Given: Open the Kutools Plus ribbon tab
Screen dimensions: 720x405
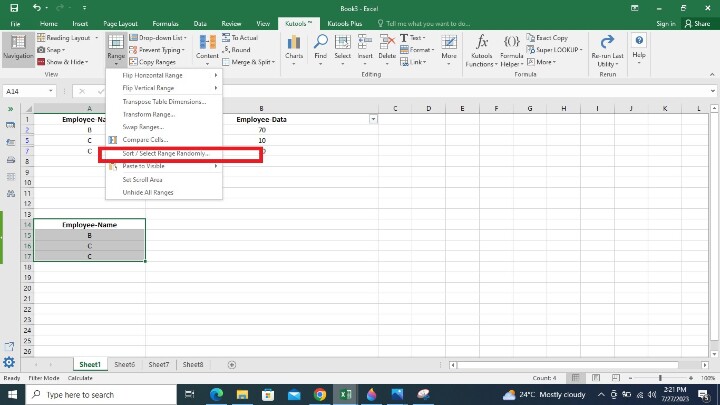Looking at the screenshot, I should pos(344,23).
